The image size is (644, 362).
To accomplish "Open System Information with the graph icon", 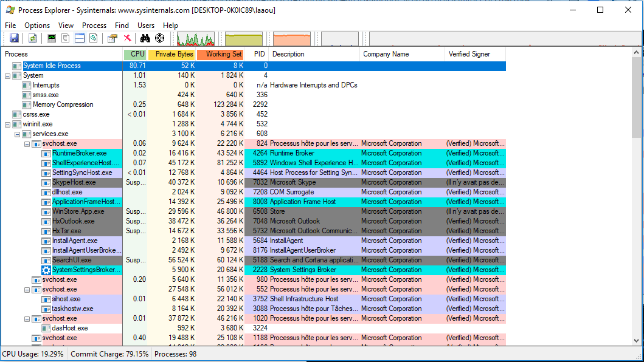I will click(x=51, y=38).
